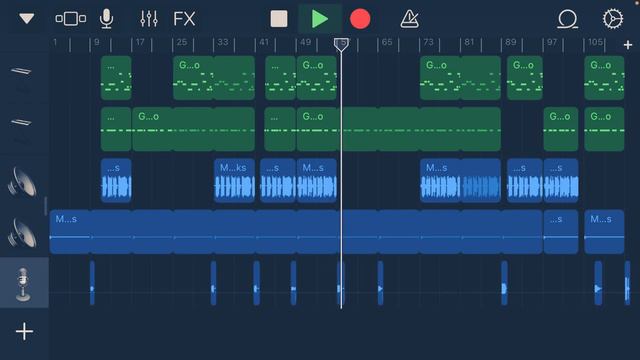Open the track controls mixer icon
This screenshot has height=360, width=640.
[149, 19]
